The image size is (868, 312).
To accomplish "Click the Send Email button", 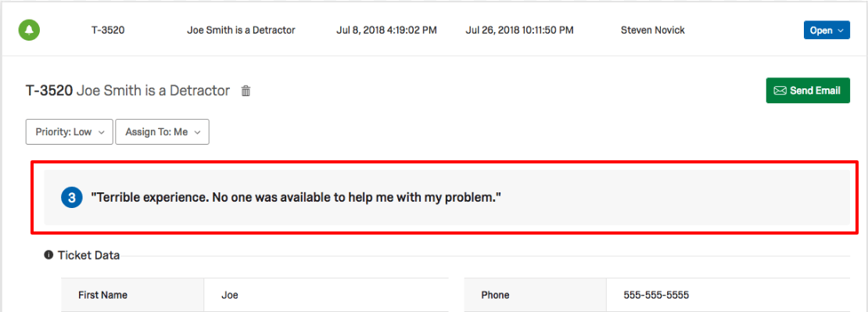I will tap(808, 90).
